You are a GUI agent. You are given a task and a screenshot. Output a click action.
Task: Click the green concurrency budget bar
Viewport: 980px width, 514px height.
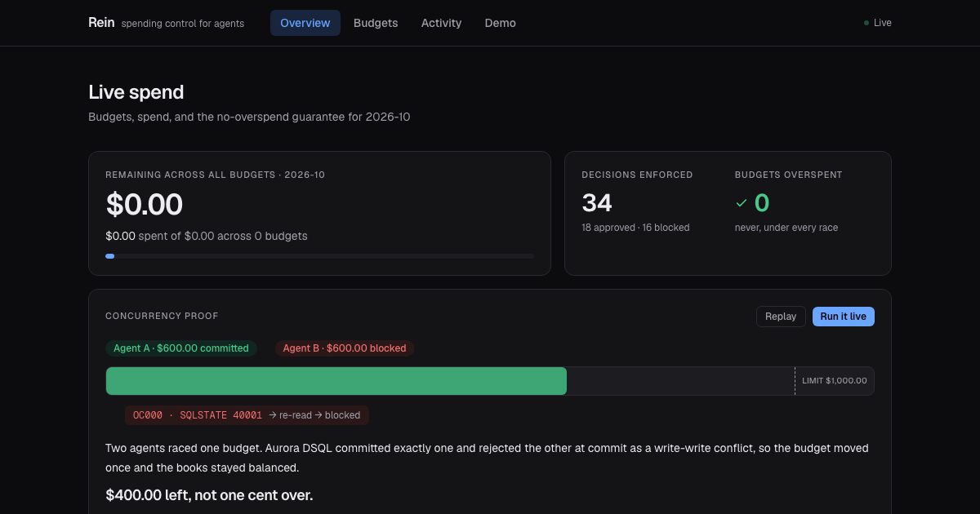coord(336,381)
